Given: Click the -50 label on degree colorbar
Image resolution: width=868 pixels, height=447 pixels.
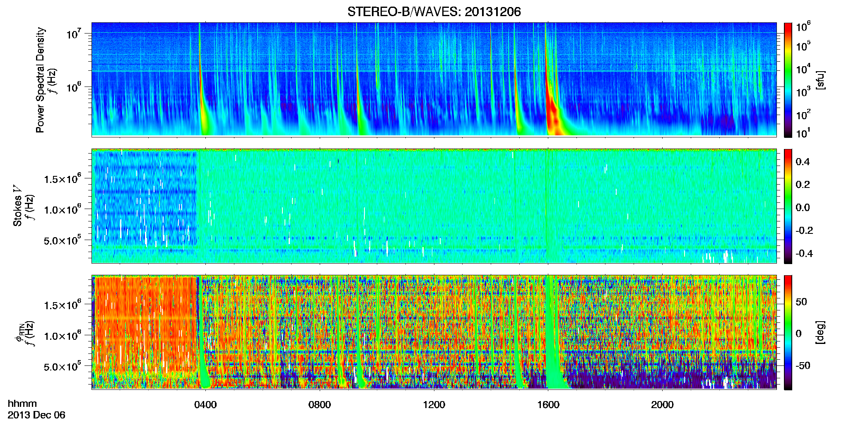Looking at the screenshot, I should pos(803,365).
